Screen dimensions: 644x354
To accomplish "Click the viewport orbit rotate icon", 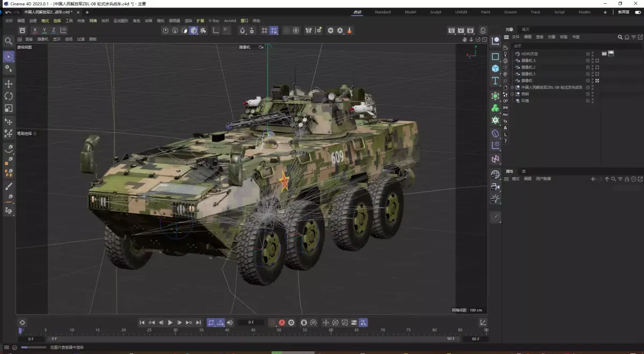I will (x=478, y=39).
